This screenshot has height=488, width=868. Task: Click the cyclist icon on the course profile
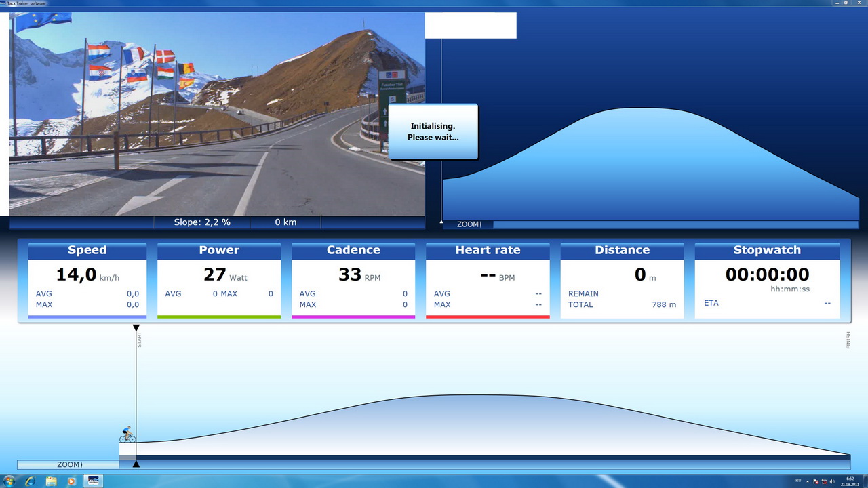(127, 434)
